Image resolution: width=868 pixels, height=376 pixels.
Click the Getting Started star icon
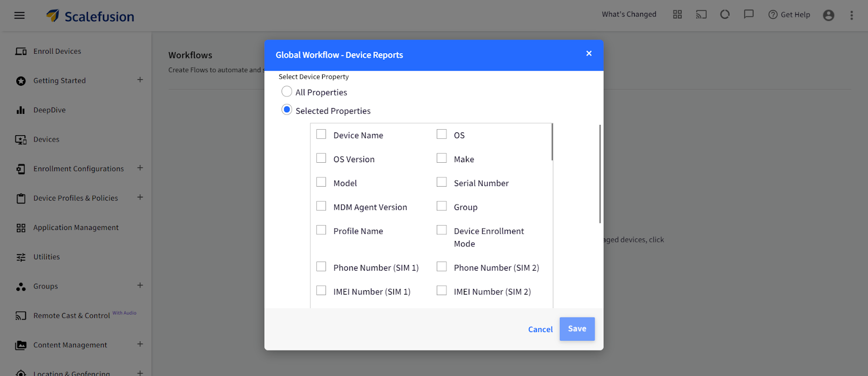[21, 81]
